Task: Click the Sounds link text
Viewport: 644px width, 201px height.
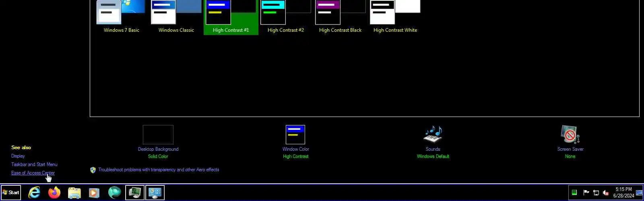Action: [433, 149]
